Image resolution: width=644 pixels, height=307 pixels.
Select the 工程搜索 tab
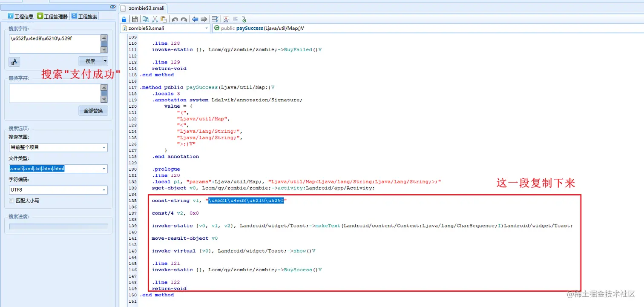pyautogui.click(x=84, y=16)
